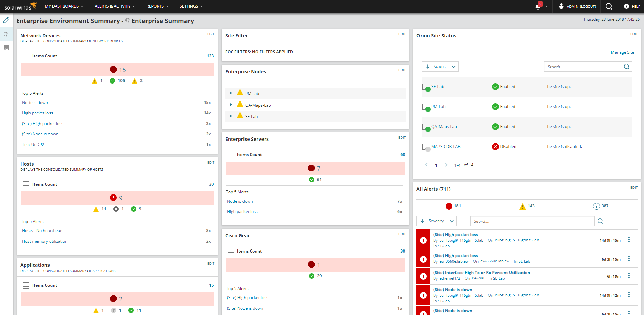Expand the QA-Maps-Lab node tree
The width and height of the screenshot is (644, 315).
pos(231,105)
